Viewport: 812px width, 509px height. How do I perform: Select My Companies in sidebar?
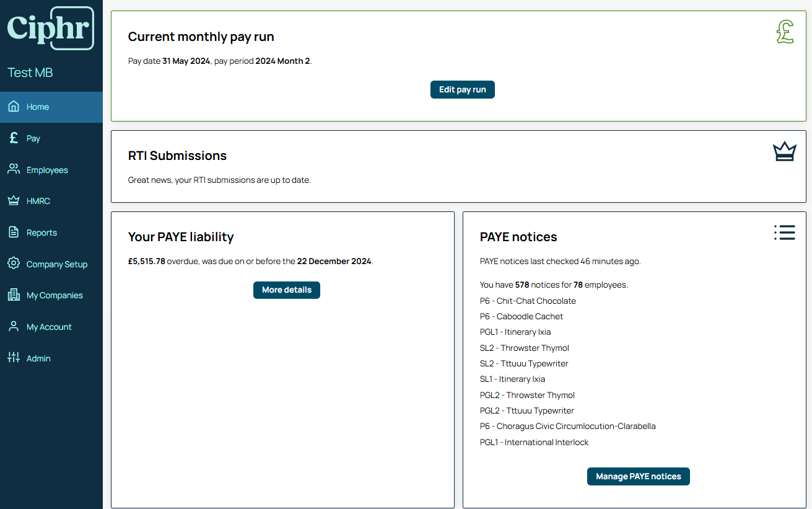coord(51,295)
